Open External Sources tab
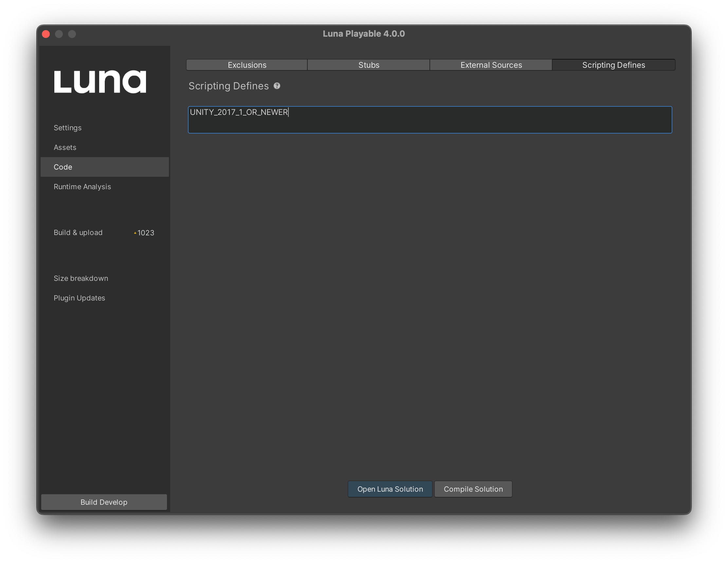Viewport: 728px width, 563px height. pos(491,64)
